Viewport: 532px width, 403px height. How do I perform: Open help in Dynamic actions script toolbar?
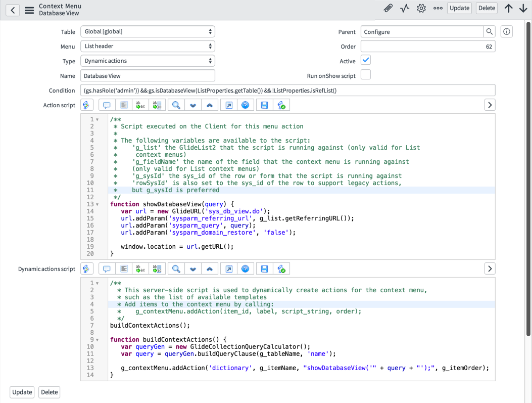[246, 269]
